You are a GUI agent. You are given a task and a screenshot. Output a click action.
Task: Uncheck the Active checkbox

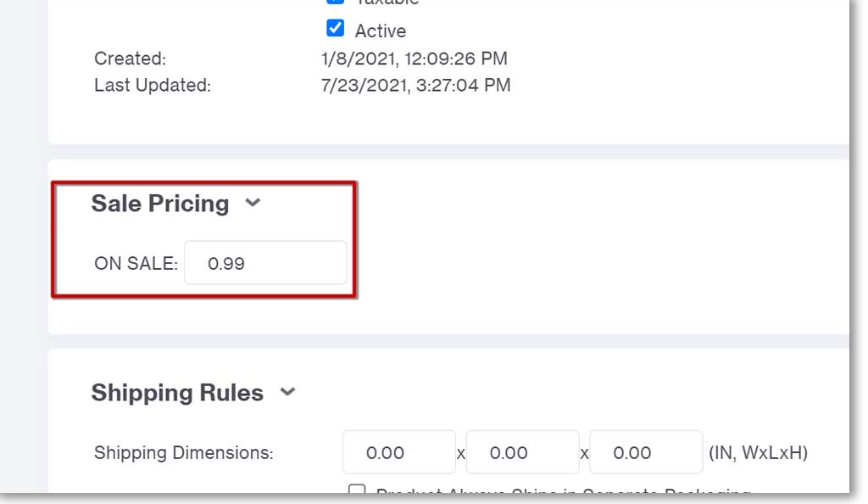[x=335, y=28]
